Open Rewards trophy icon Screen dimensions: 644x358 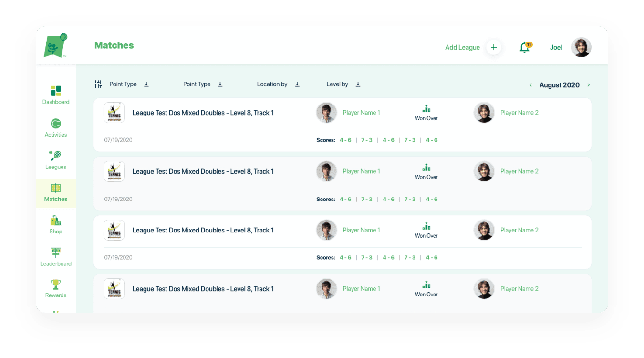click(x=56, y=284)
